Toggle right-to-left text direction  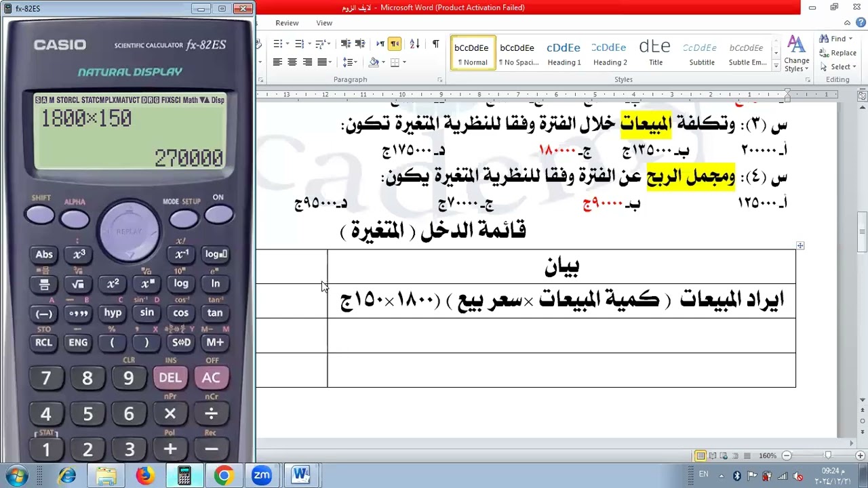394,44
